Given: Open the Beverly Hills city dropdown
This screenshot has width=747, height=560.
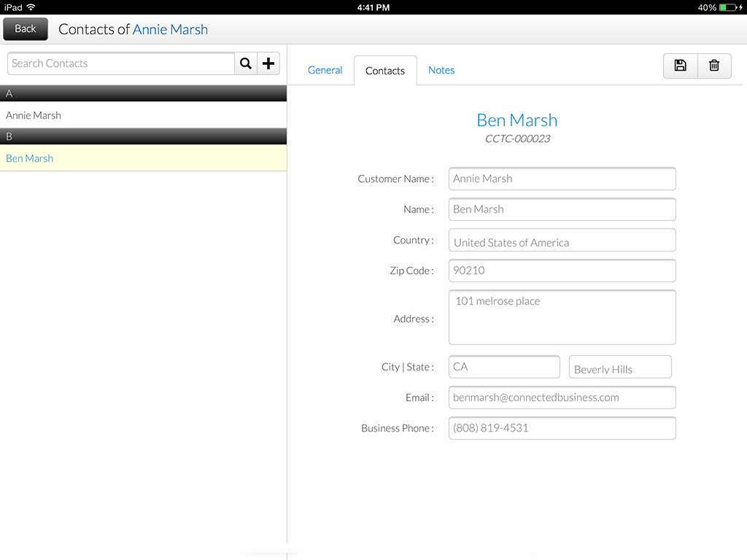Looking at the screenshot, I should pos(619,367).
